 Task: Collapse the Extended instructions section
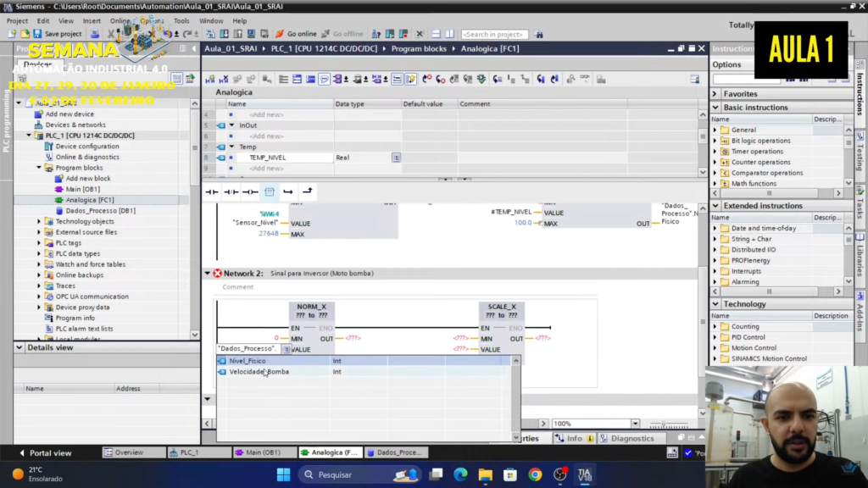[715, 206]
